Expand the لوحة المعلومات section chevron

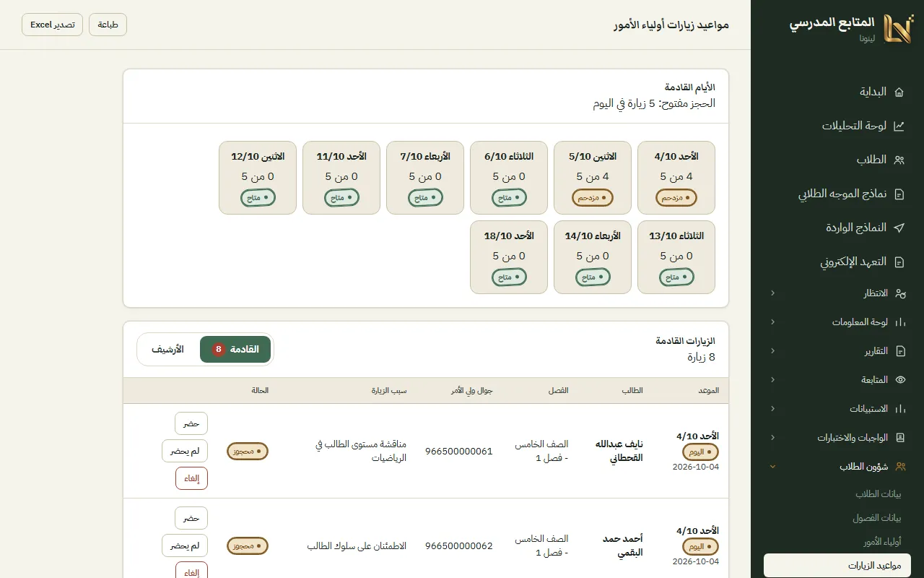tap(772, 322)
